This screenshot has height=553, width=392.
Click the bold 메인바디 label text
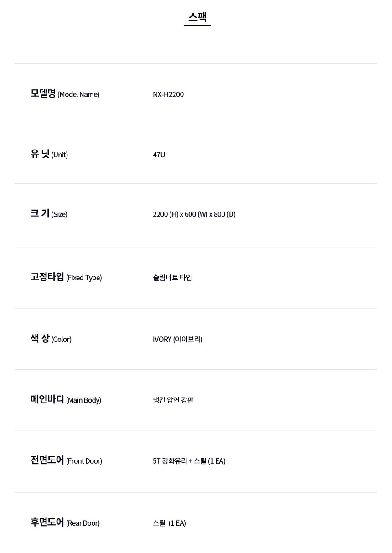(47, 399)
